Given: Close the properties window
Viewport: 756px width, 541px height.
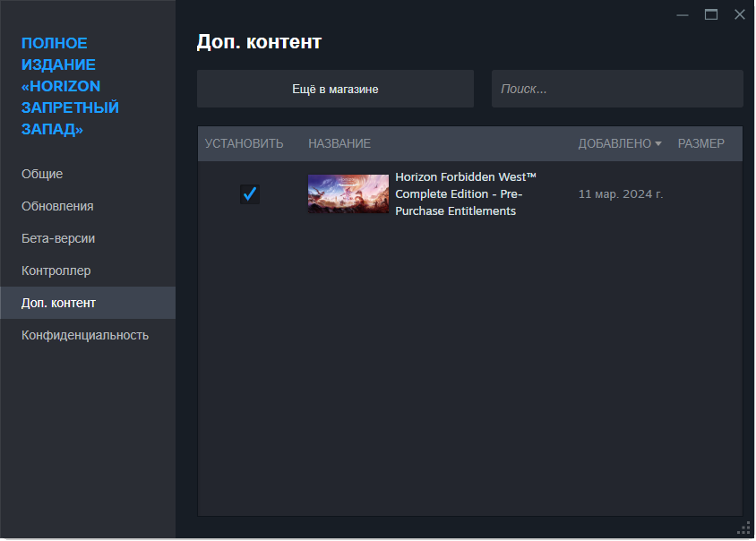Looking at the screenshot, I should click(x=740, y=14).
